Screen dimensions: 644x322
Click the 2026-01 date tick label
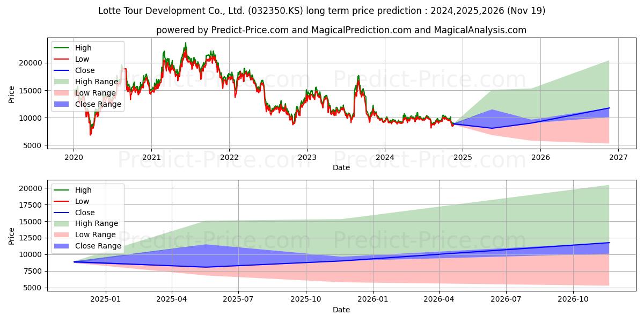[x=373, y=299]
